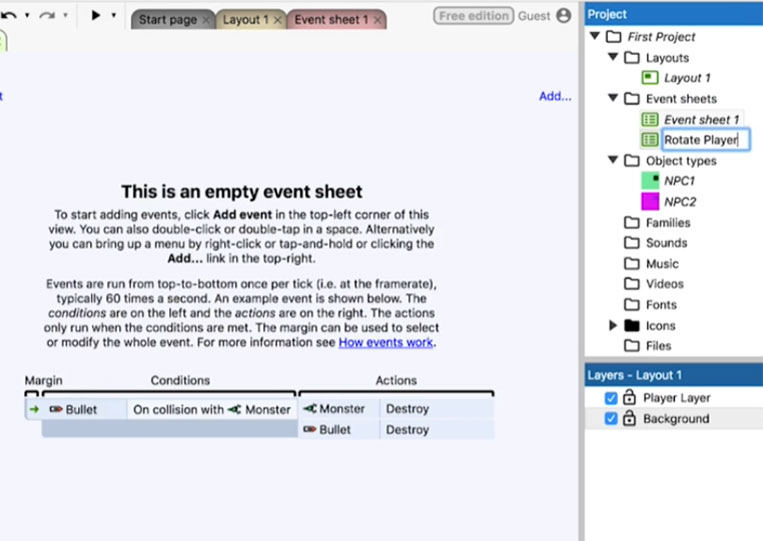
Task: Open the Guest user account icon
Action: 563,16
